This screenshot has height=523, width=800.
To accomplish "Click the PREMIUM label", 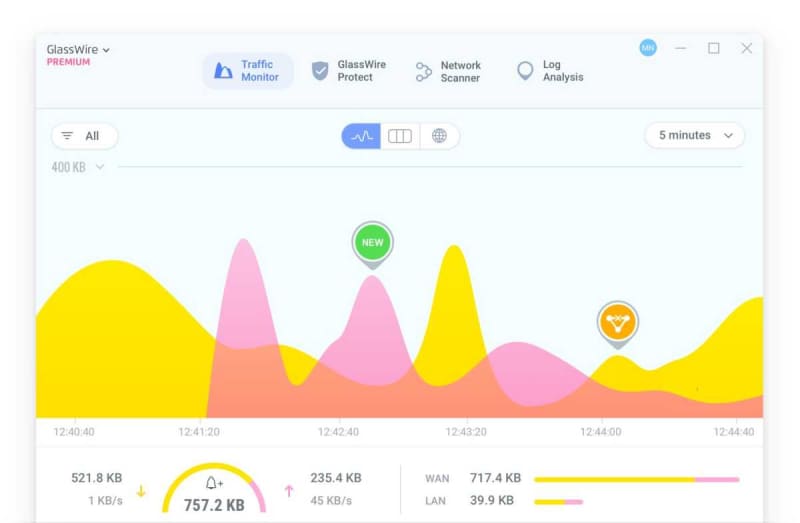I will pos(68,62).
